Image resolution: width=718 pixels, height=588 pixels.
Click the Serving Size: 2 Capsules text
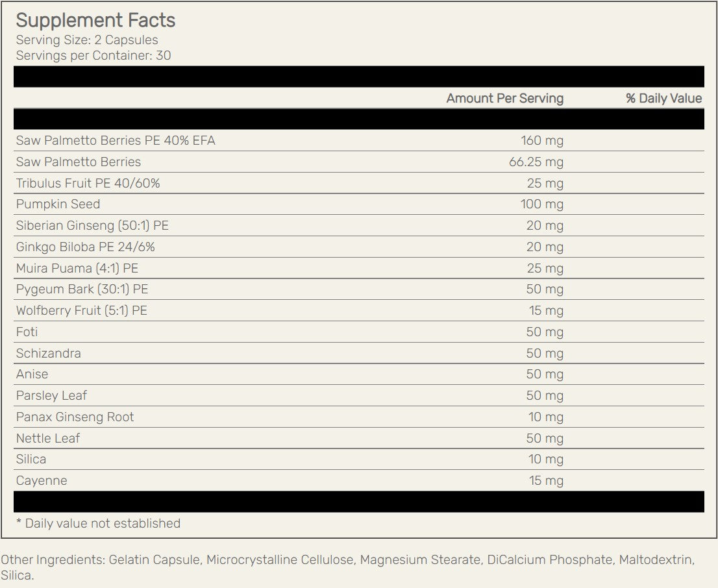click(87, 40)
